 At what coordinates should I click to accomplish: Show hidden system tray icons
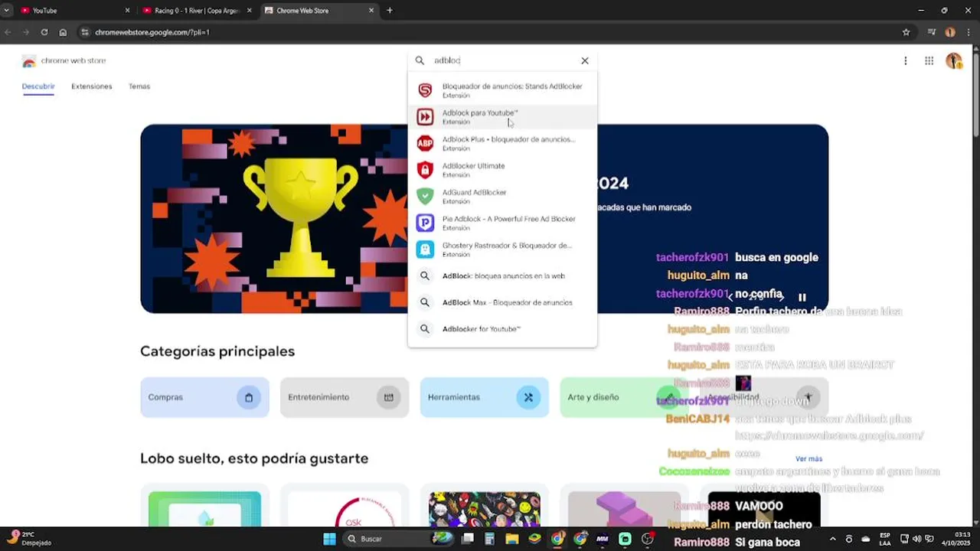pos(833,539)
